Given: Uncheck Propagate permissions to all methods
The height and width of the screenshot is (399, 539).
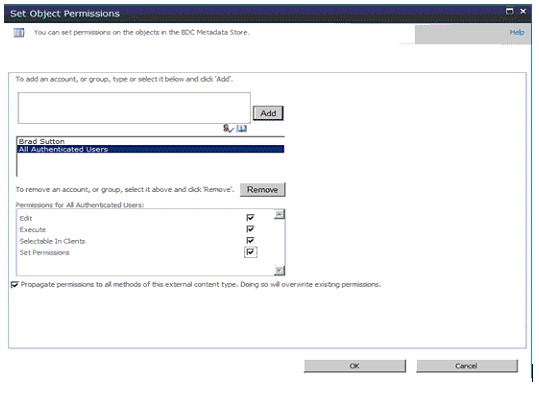Looking at the screenshot, I should click(14, 285).
